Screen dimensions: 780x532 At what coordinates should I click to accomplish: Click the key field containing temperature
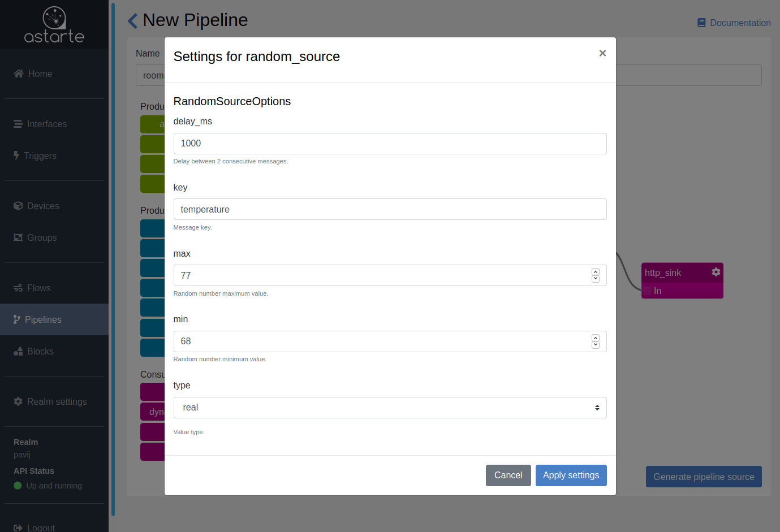pyautogui.click(x=390, y=209)
